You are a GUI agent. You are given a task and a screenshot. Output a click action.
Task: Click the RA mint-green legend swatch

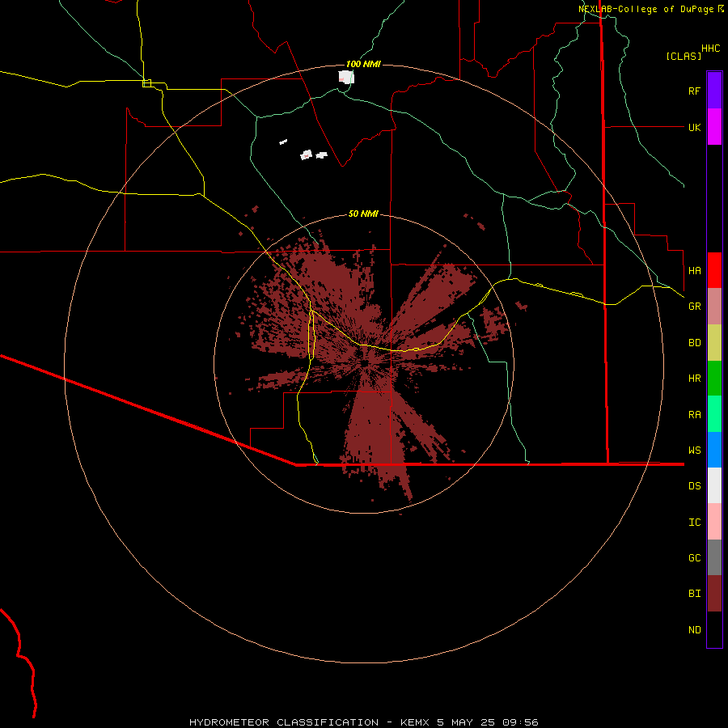coord(714,414)
